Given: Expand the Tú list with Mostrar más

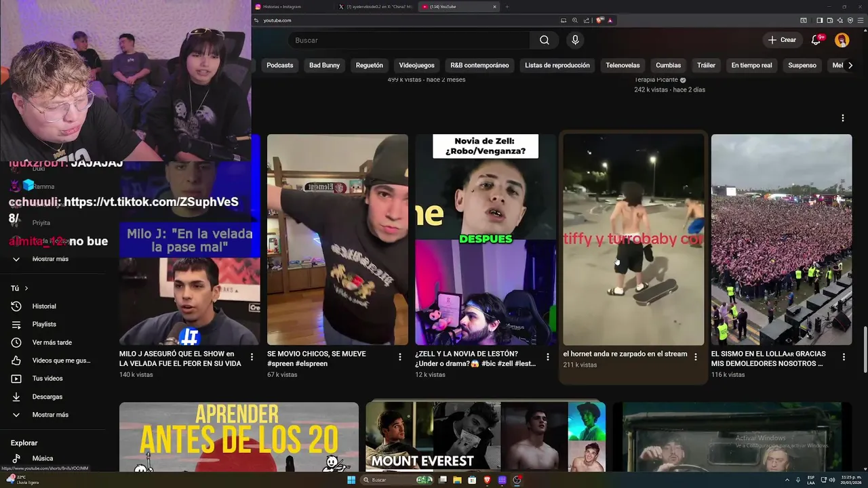Looking at the screenshot, I should click(x=50, y=415).
